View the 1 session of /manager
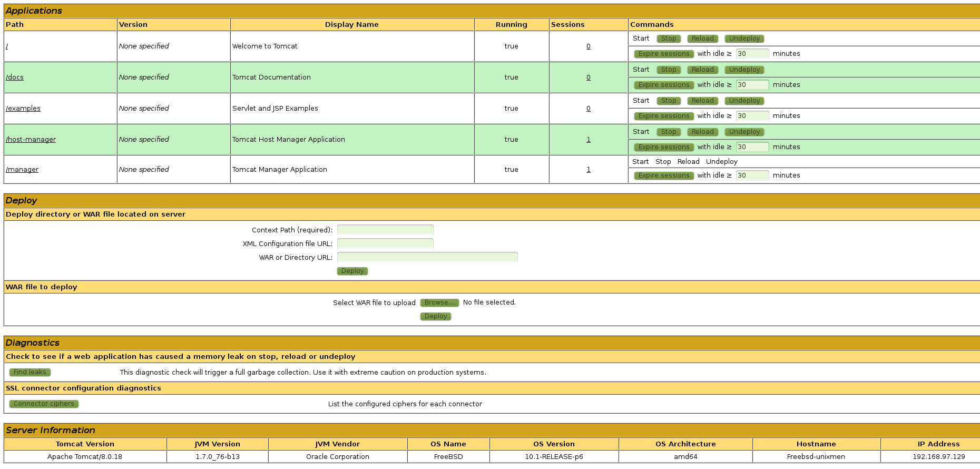The image size is (980, 469). [589, 170]
